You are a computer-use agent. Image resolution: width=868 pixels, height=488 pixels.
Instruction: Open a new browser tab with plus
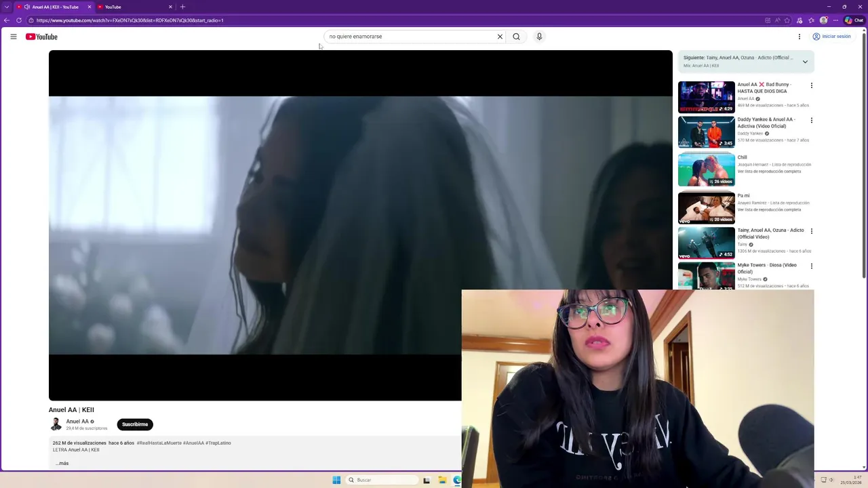(182, 7)
